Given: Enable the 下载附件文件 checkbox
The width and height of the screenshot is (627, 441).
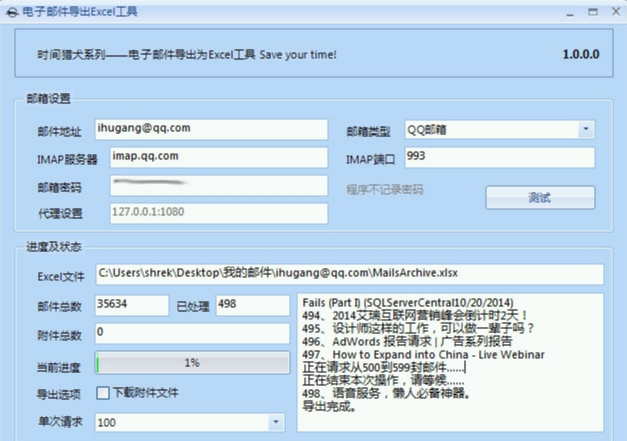Looking at the screenshot, I should pyautogui.click(x=103, y=393).
